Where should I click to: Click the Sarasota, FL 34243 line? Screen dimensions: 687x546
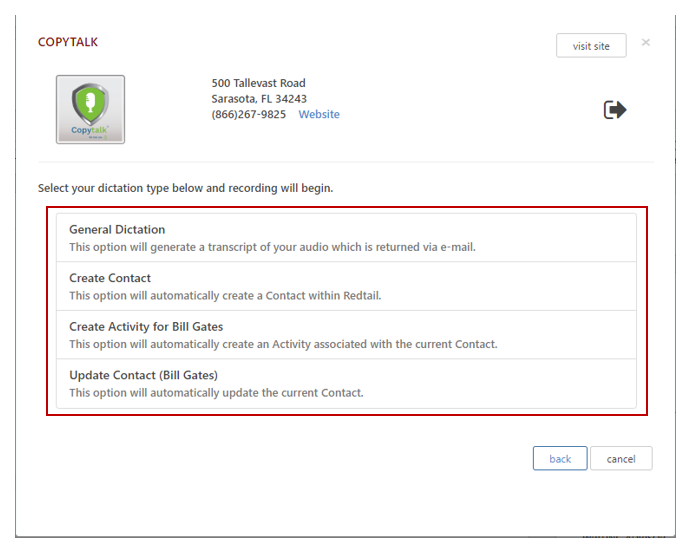(259, 99)
